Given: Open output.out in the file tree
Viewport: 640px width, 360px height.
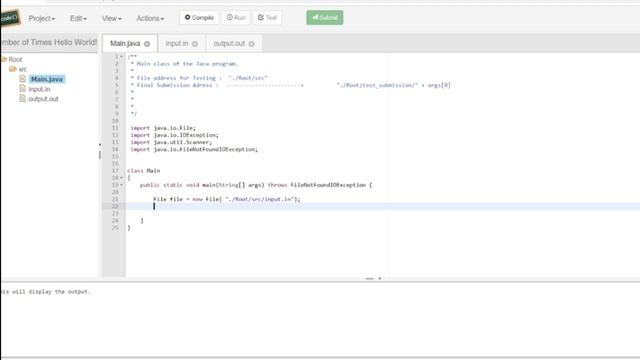Looking at the screenshot, I should (43, 99).
